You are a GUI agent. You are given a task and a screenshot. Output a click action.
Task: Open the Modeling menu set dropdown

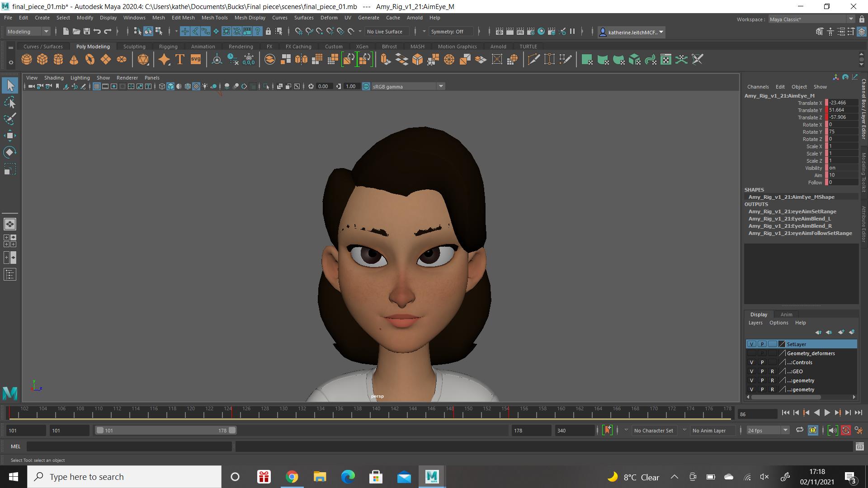click(x=46, y=31)
